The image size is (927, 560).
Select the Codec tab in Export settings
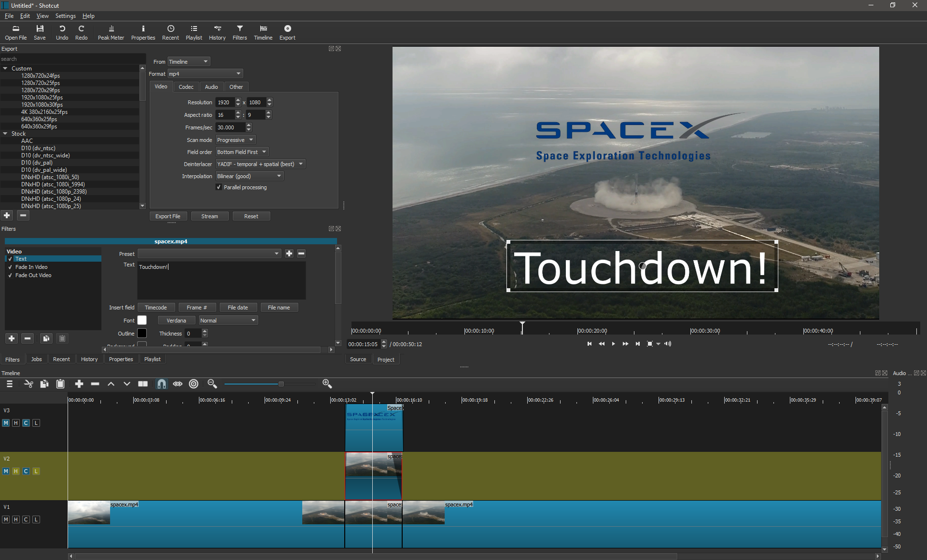(x=185, y=86)
